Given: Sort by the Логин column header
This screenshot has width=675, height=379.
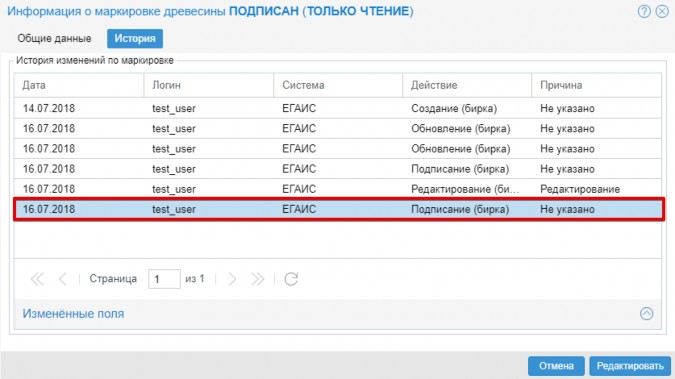Looking at the screenshot, I should point(209,85).
